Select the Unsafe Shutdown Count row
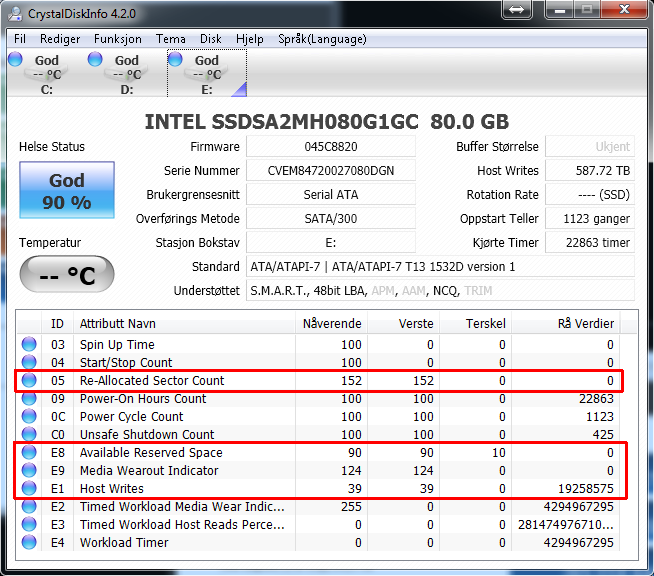 pyautogui.click(x=319, y=434)
